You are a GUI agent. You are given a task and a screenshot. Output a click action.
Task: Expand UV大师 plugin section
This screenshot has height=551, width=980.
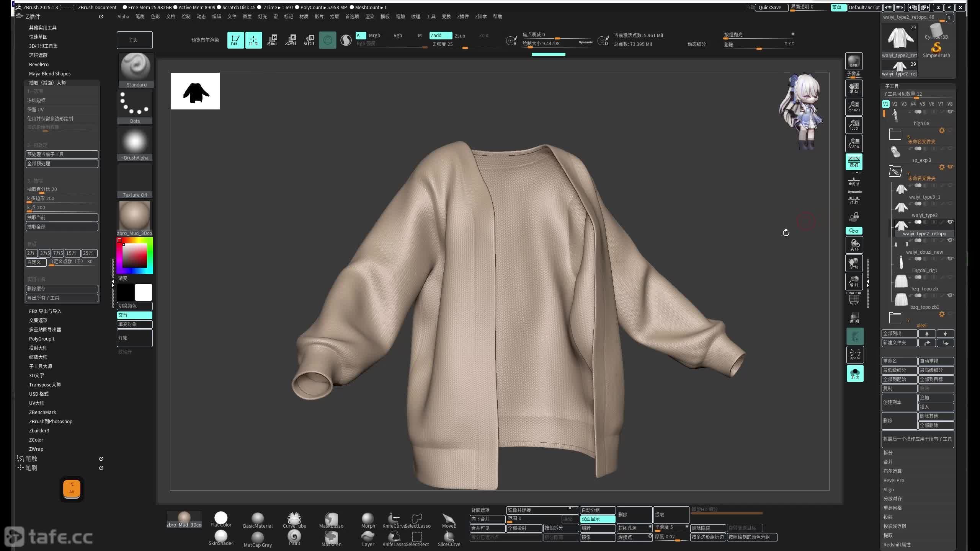point(37,403)
